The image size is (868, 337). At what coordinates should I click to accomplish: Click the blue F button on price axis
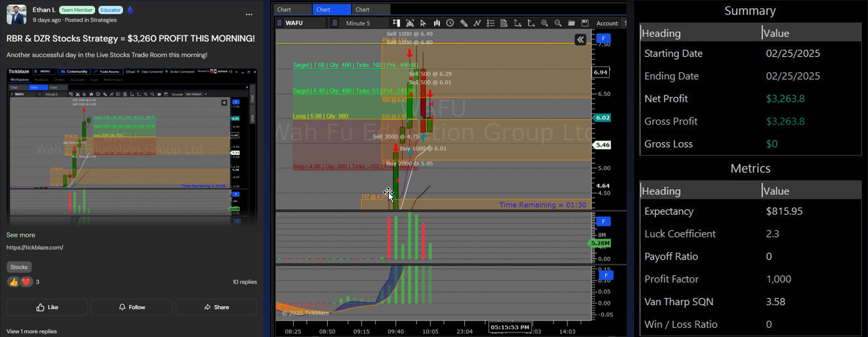(603, 38)
